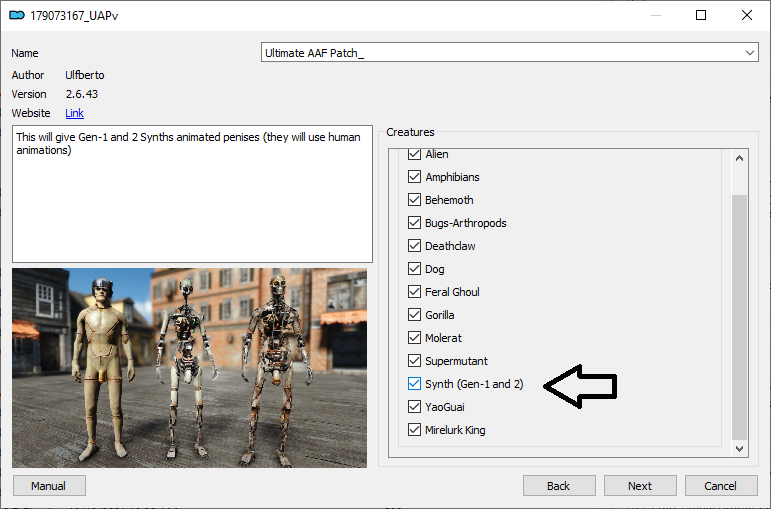Click the installer window title icon

click(x=17, y=15)
